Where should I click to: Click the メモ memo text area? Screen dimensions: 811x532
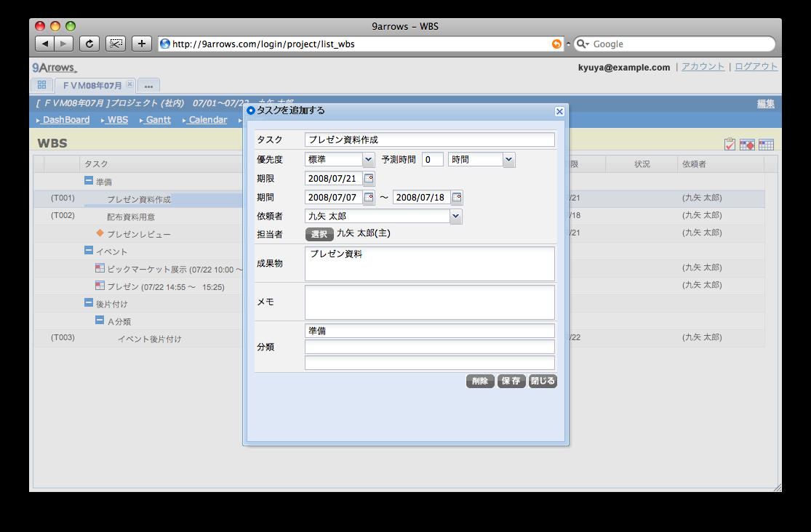tap(429, 302)
